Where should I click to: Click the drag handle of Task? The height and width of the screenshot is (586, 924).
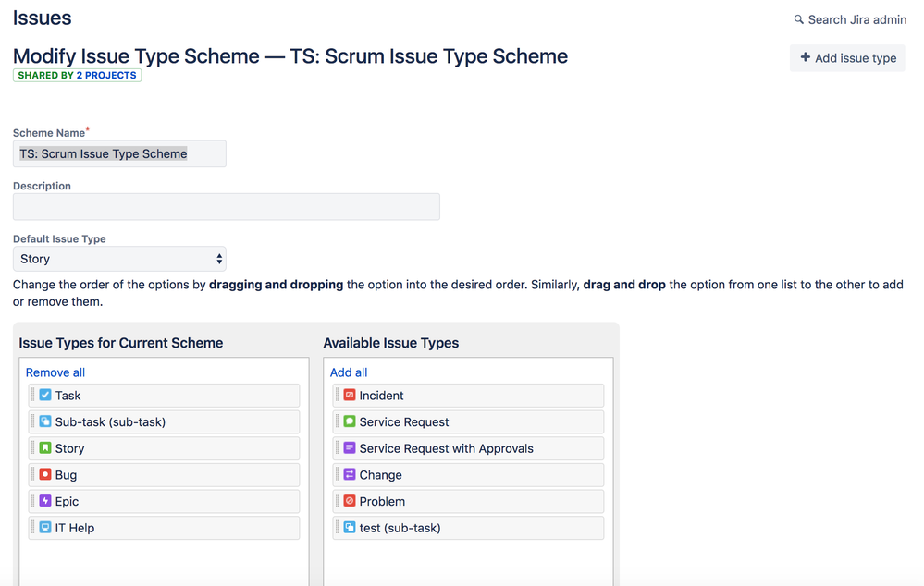(x=33, y=395)
